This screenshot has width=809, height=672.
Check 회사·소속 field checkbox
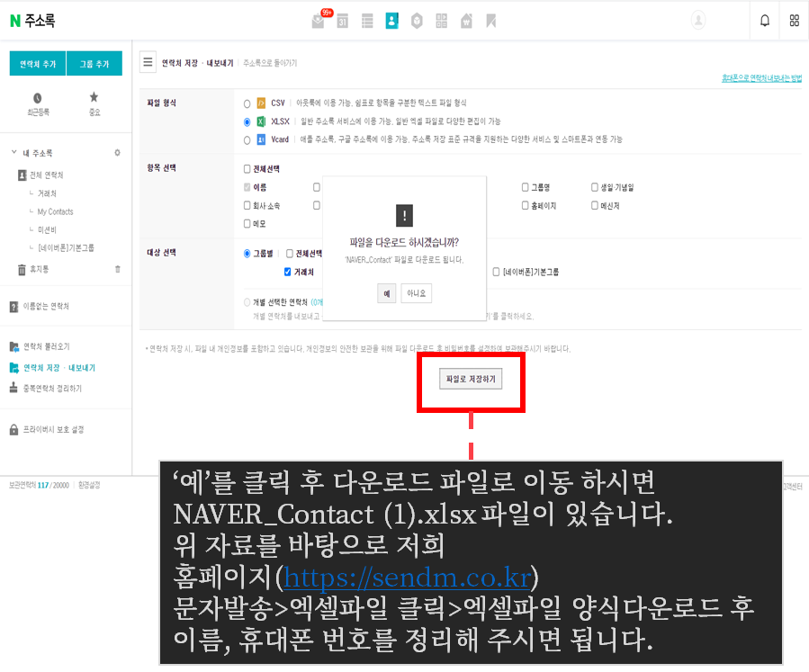(x=247, y=205)
